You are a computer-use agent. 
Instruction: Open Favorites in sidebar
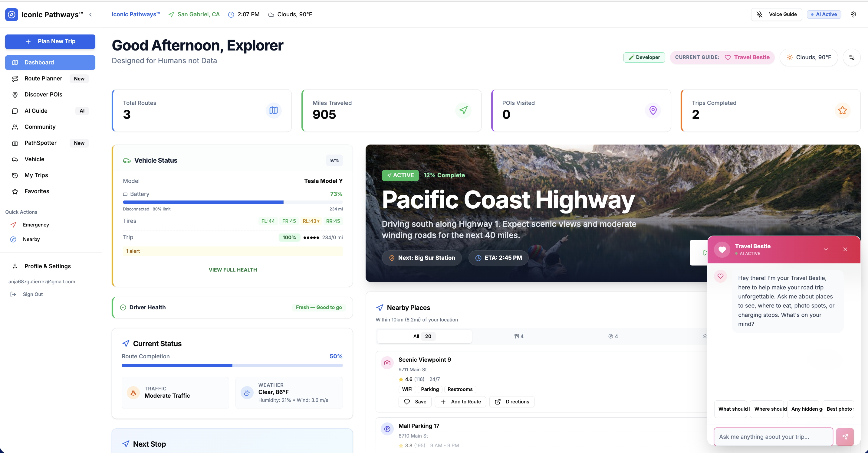pos(50,191)
